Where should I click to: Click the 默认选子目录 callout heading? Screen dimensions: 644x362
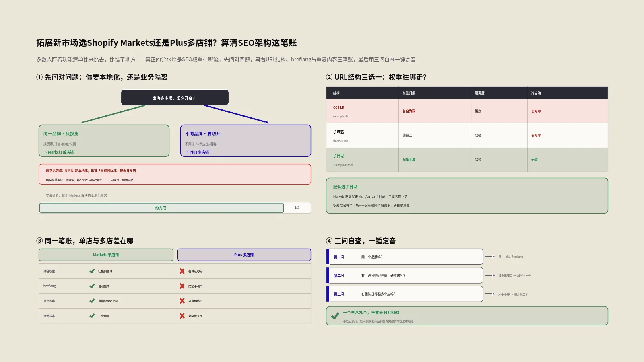click(345, 187)
